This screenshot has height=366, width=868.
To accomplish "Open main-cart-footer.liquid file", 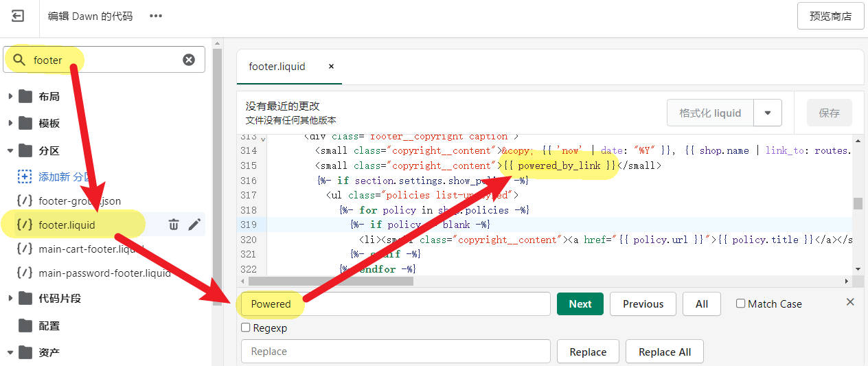I will click(x=91, y=249).
